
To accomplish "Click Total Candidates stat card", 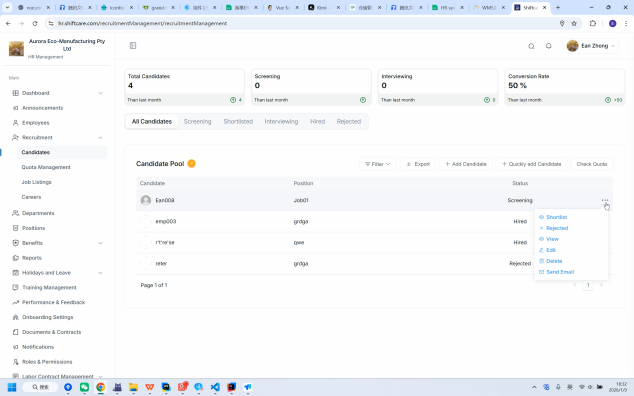I will (184, 87).
